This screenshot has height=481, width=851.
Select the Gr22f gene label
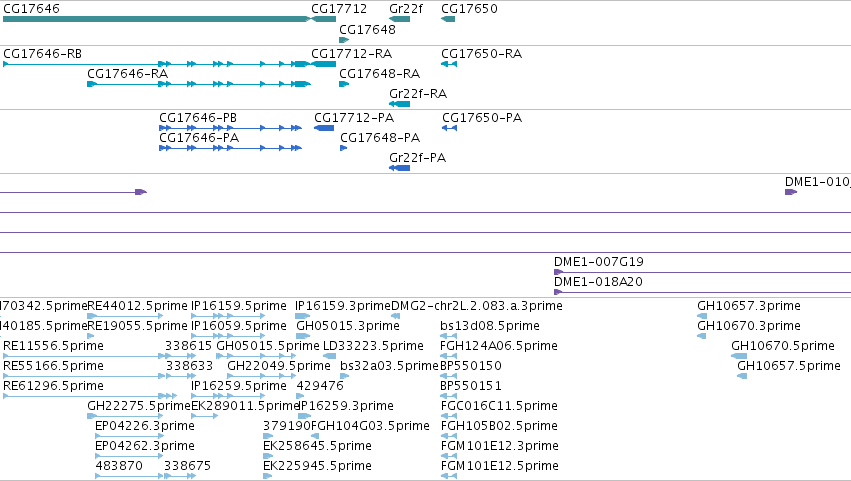[406, 9]
